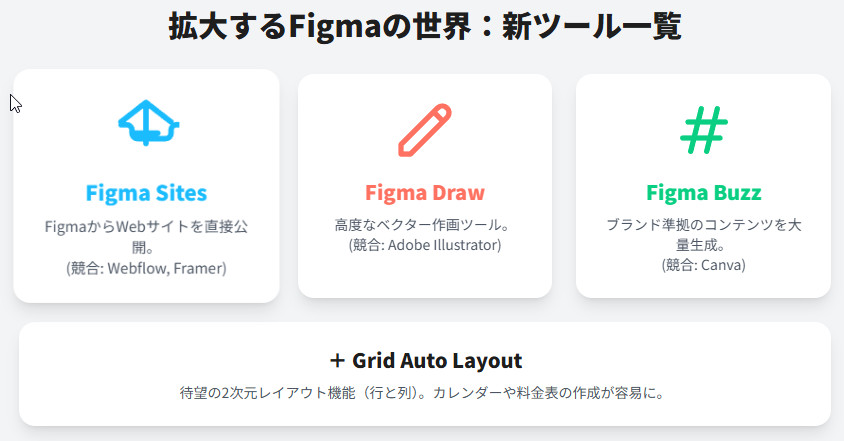The height and width of the screenshot is (441, 844).
Task: Click the Canva competitor note
Action: [704, 265]
